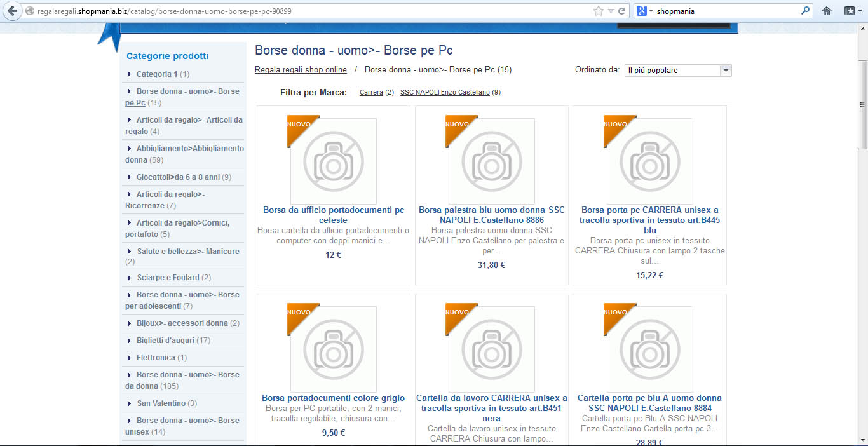This screenshot has height=446, width=868.
Task: Open Articoli da regalo>- Ricorrenze category
Action: click(165, 199)
